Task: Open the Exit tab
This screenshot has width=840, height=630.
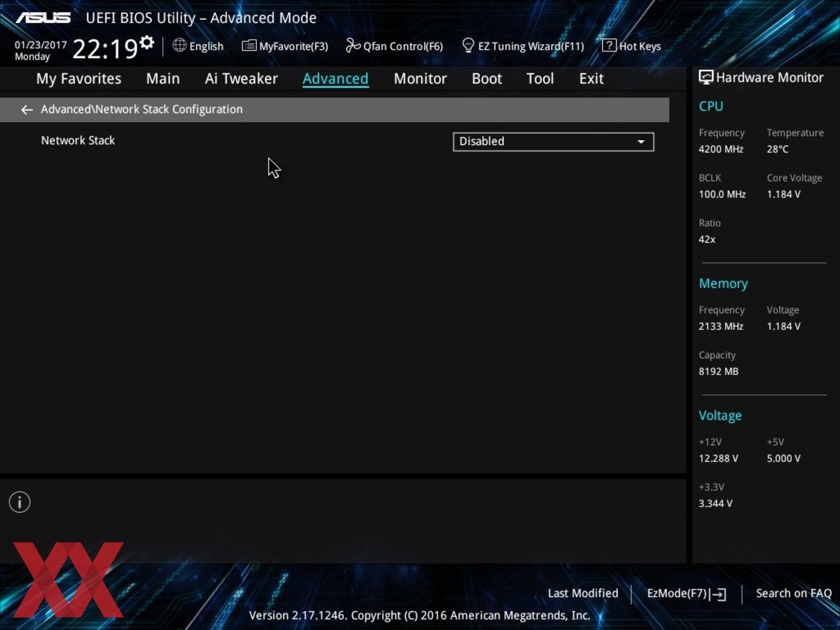Action: [x=591, y=78]
